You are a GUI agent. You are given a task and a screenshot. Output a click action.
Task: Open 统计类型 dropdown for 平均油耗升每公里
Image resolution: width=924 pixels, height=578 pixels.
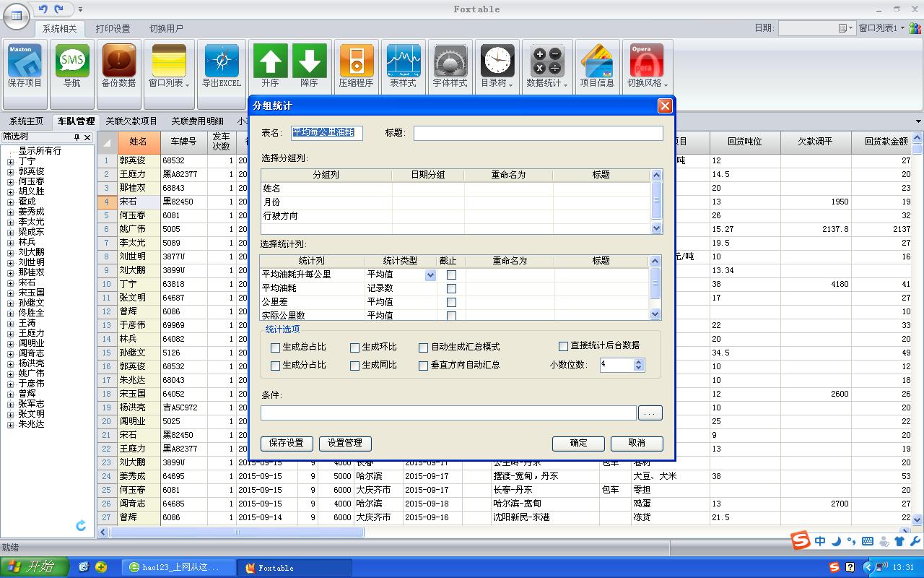[430, 275]
